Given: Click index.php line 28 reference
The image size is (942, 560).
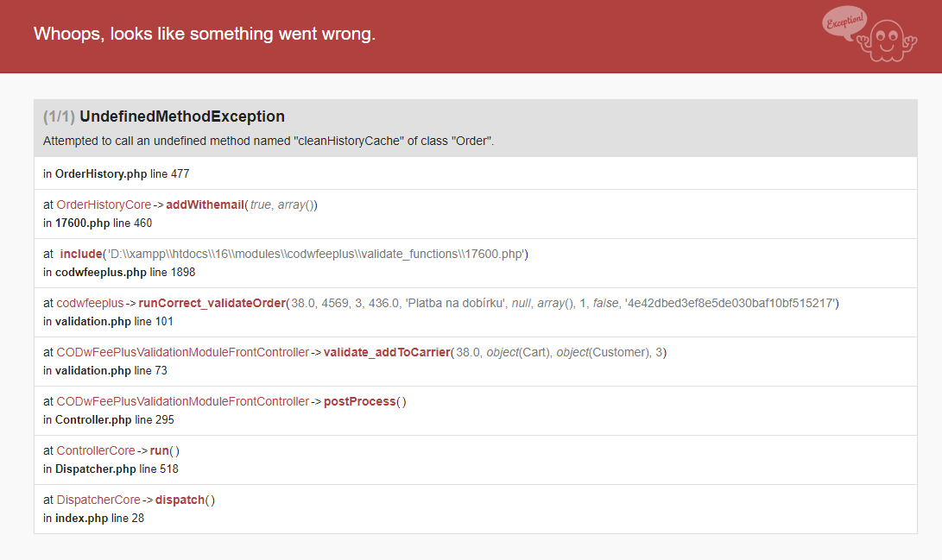Looking at the screenshot, I should (94, 519).
